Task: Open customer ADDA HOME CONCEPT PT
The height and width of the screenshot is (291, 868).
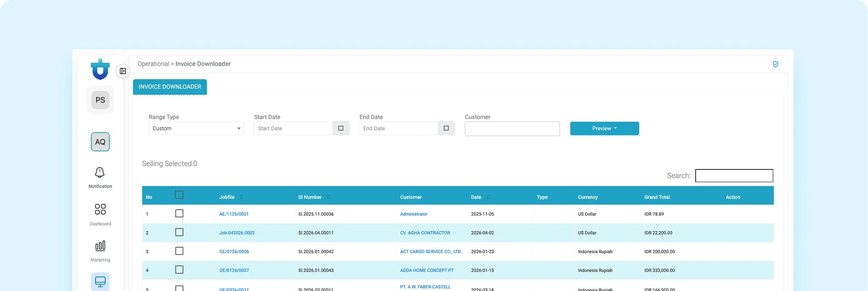Action: coord(427,271)
